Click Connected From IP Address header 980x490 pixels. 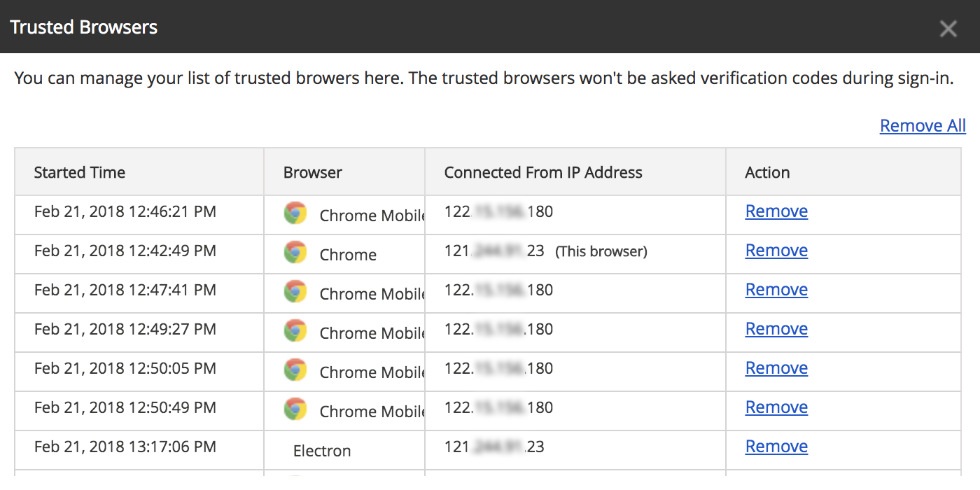pos(543,172)
